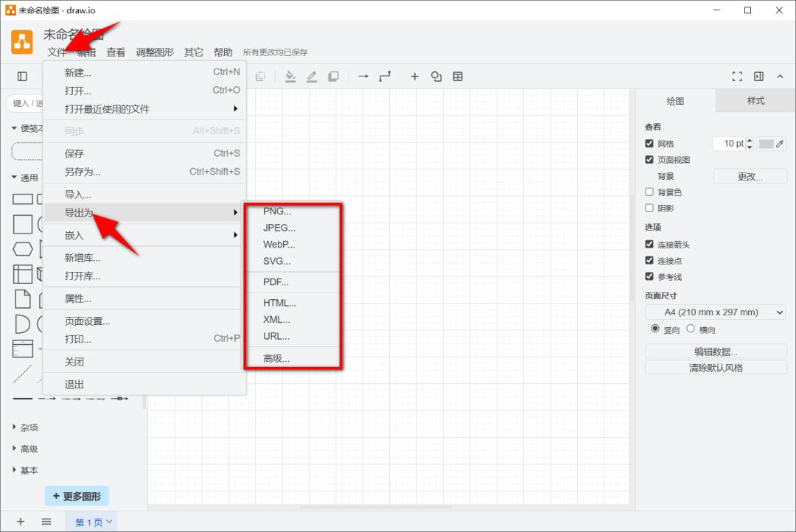796x532 pixels.
Task: Toggle the left sidebar panel icon
Action: (x=22, y=77)
